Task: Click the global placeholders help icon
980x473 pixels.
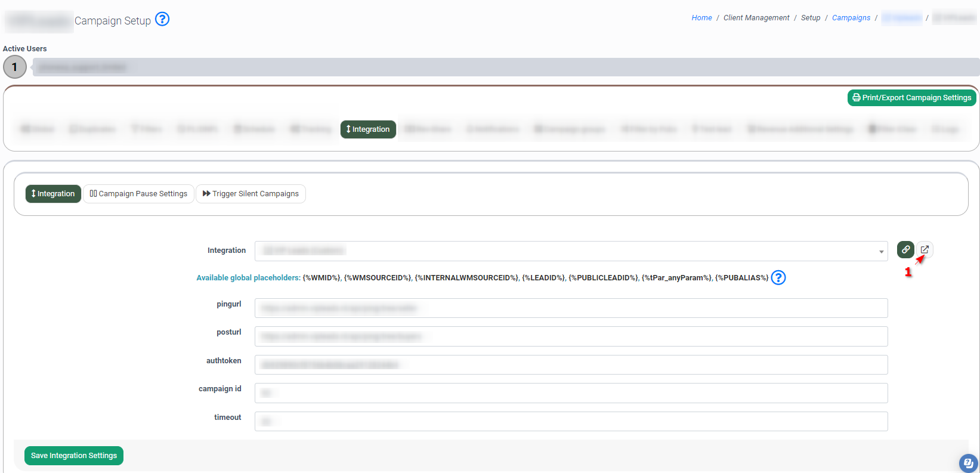Action: click(x=778, y=277)
